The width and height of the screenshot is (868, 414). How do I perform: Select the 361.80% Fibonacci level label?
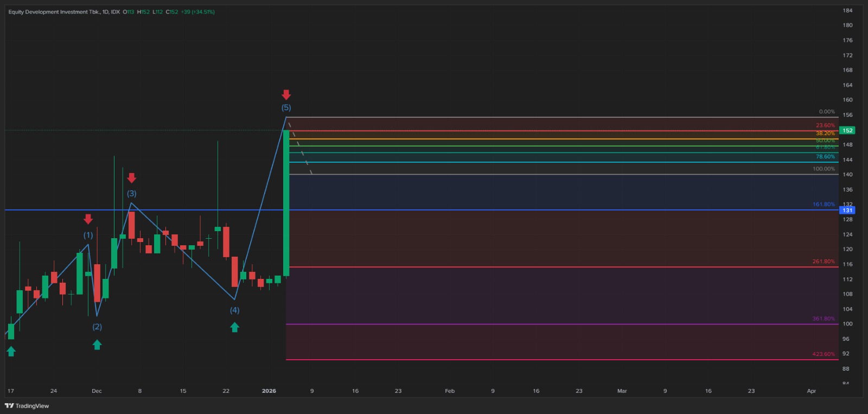click(824, 319)
